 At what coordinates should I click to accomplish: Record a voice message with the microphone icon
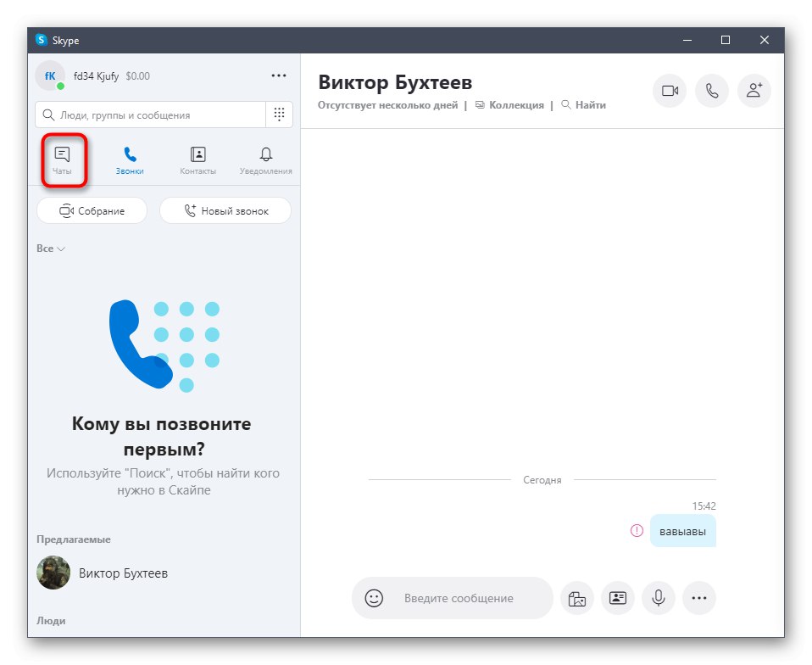point(659,598)
